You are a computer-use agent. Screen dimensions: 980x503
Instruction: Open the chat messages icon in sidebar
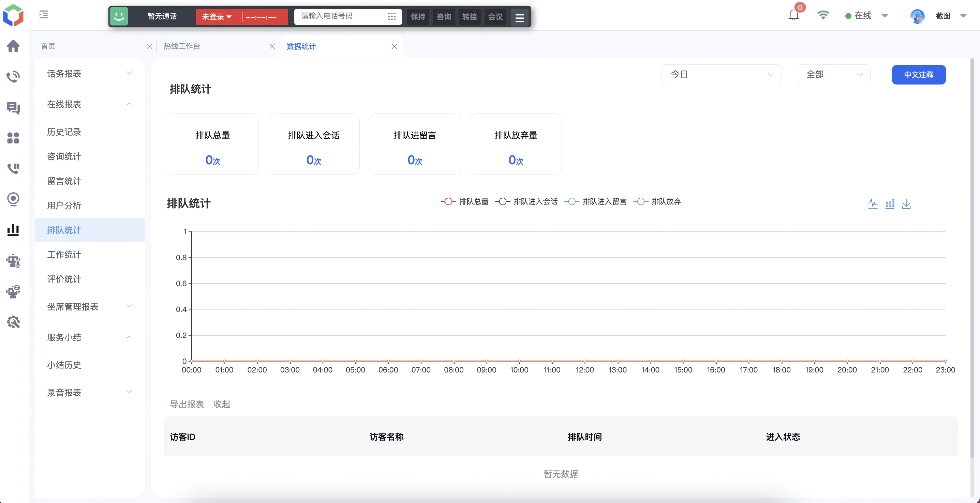tap(13, 108)
